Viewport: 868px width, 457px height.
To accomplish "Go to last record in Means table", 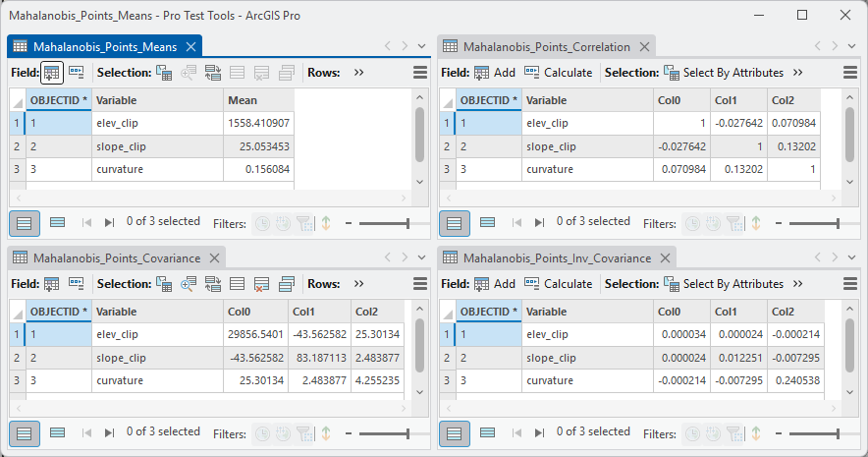I will click(109, 223).
